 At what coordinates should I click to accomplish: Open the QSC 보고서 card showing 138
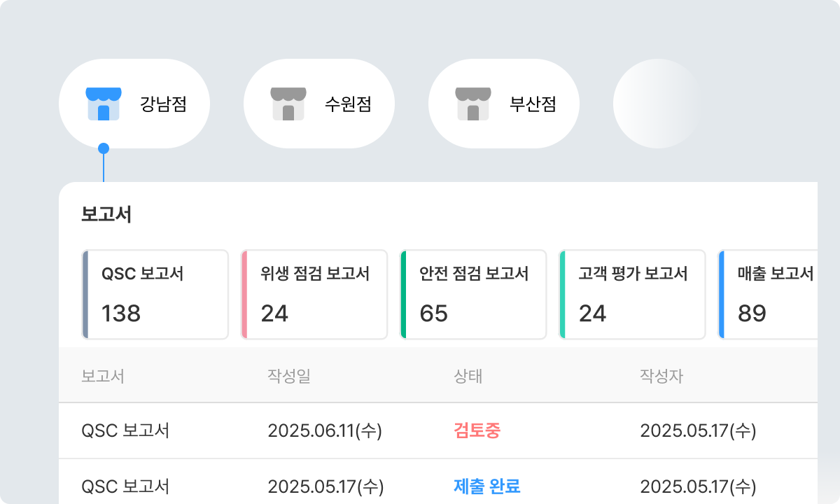(155, 295)
